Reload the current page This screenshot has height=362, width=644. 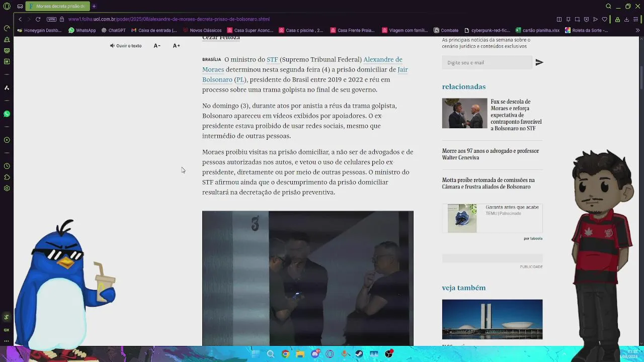point(38,19)
